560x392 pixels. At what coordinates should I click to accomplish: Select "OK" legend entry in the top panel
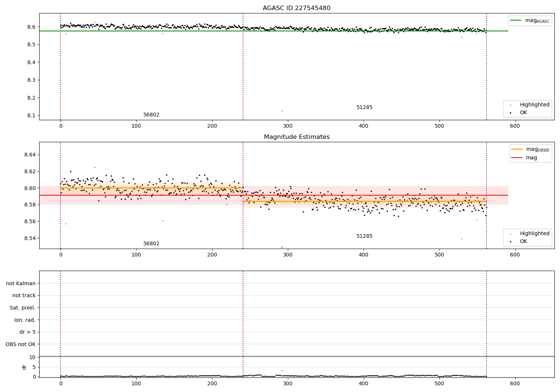[523, 113]
